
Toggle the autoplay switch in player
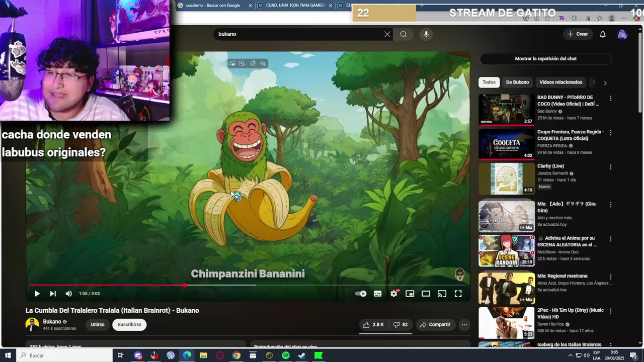point(361,294)
